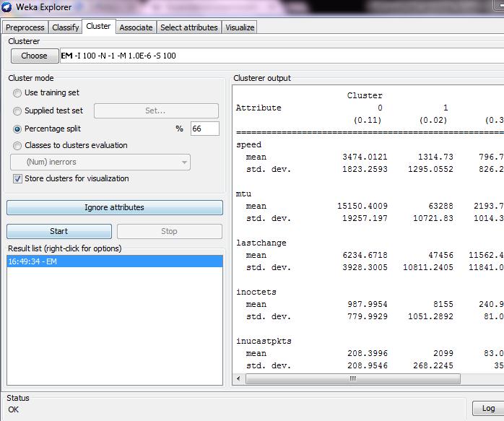
Task: Click the speed mean value 3474.0121
Action: (x=365, y=157)
